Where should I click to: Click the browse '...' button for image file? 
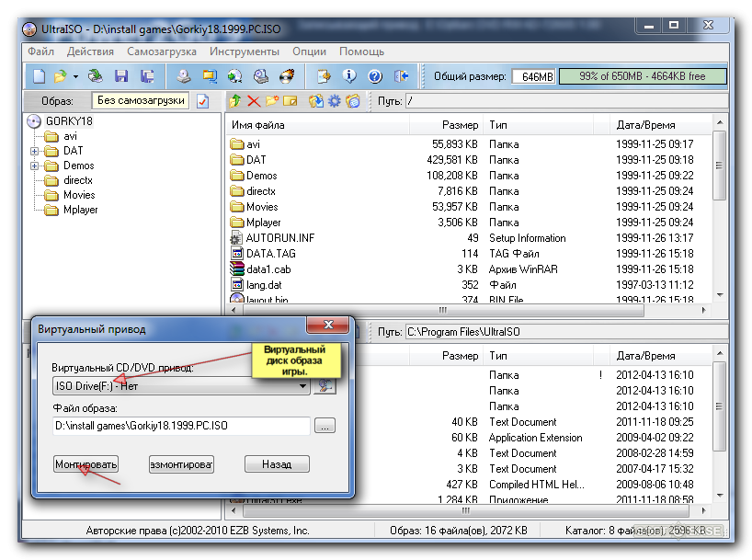point(325,426)
